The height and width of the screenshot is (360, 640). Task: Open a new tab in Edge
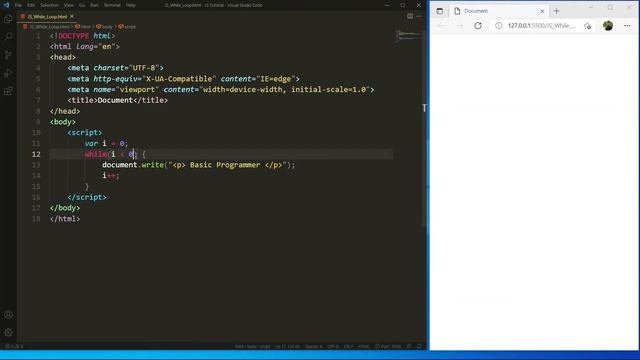(556, 11)
